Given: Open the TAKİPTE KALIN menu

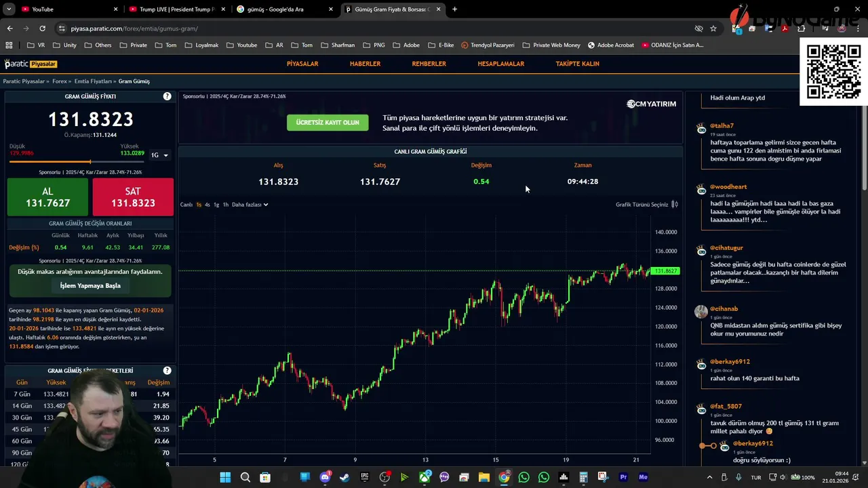Looking at the screenshot, I should (578, 64).
